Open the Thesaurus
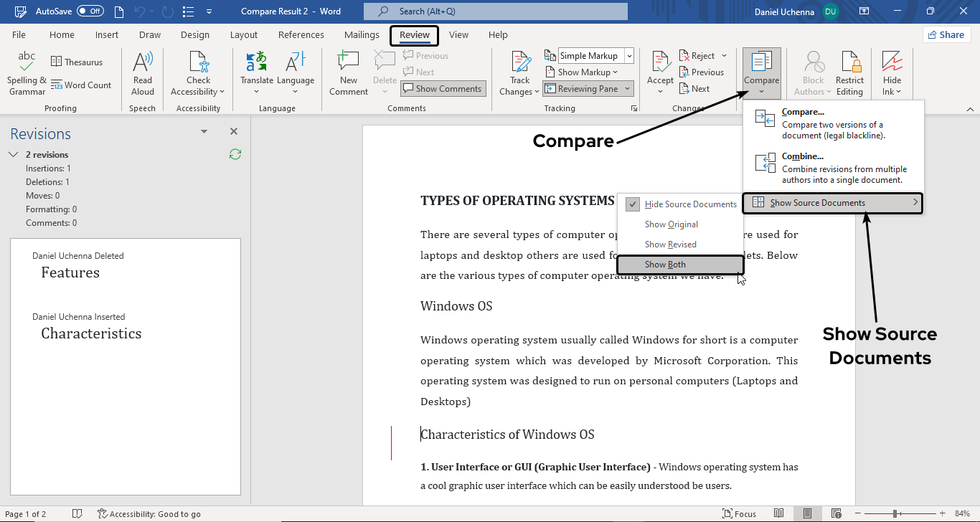Image resolution: width=980 pixels, height=522 pixels. point(77,61)
